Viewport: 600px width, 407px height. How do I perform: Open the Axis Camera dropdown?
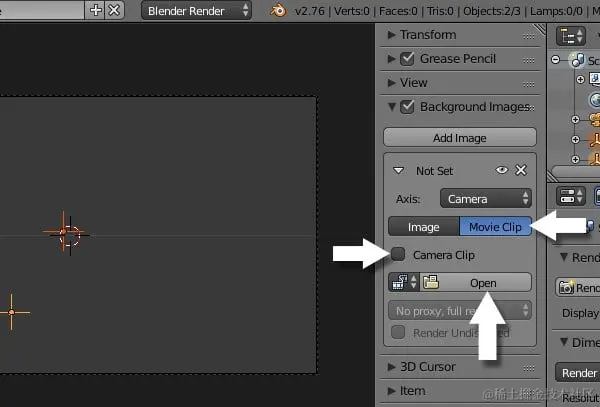tap(486, 199)
